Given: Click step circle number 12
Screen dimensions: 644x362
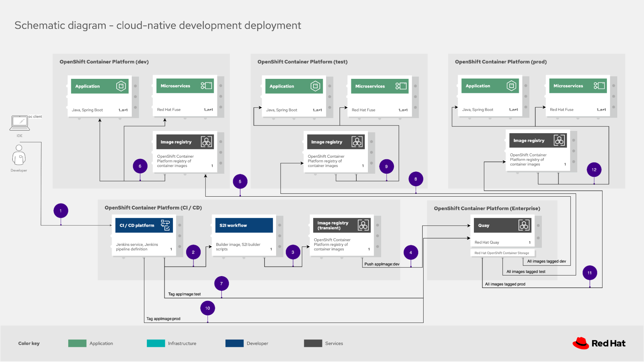Looking at the screenshot, I should 594,170.
